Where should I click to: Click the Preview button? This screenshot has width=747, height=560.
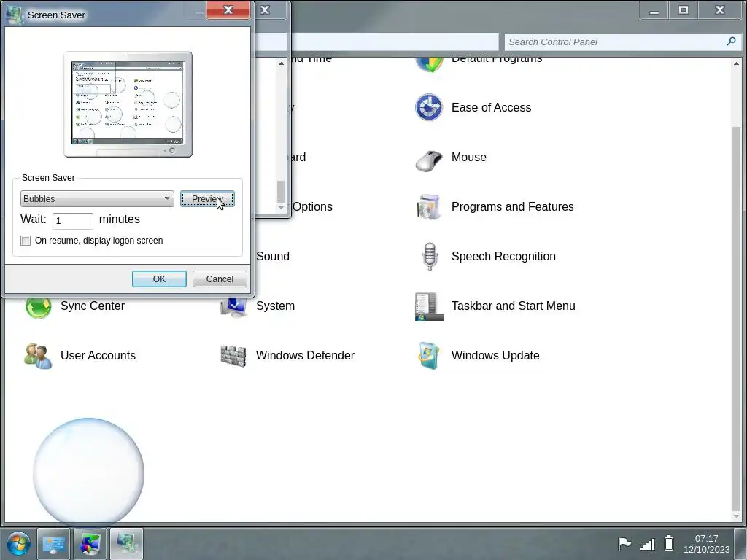coord(207,198)
